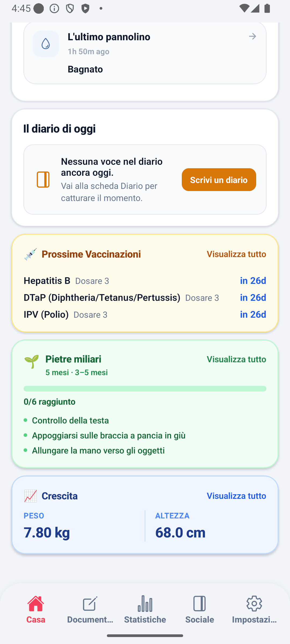
Task: Tap the growth chart icon
Action: click(x=30, y=496)
